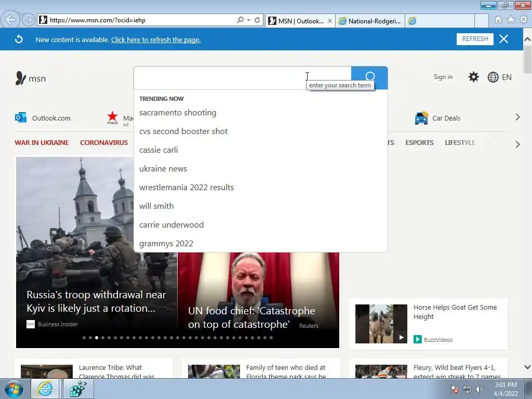Image resolution: width=532 pixels, height=399 pixels.
Task: Open the browser Home icon
Action: [x=498, y=20]
